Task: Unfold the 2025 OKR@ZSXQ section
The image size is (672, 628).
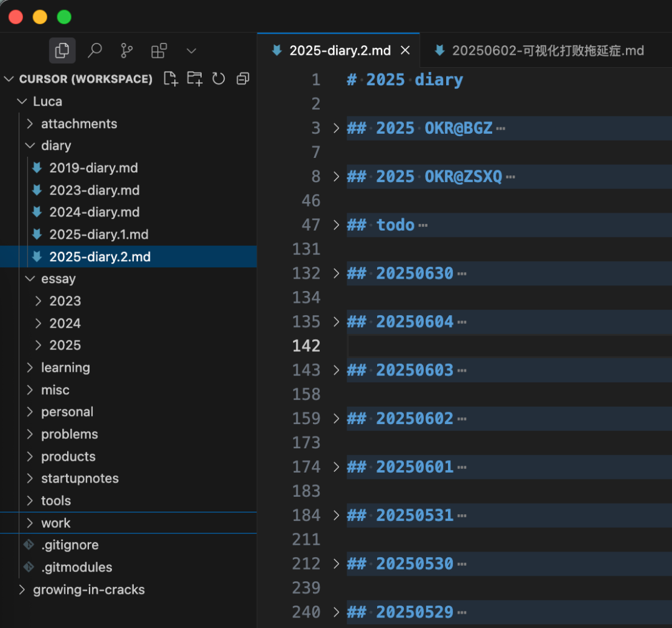Action: tap(337, 177)
